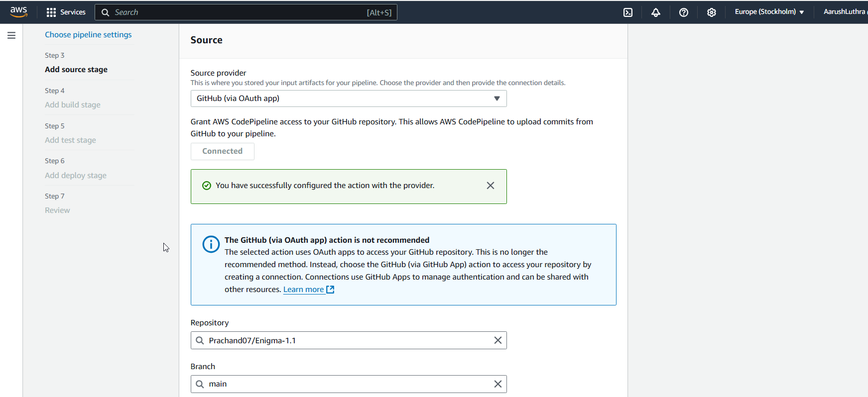Click the Branch field containing main

click(349, 384)
